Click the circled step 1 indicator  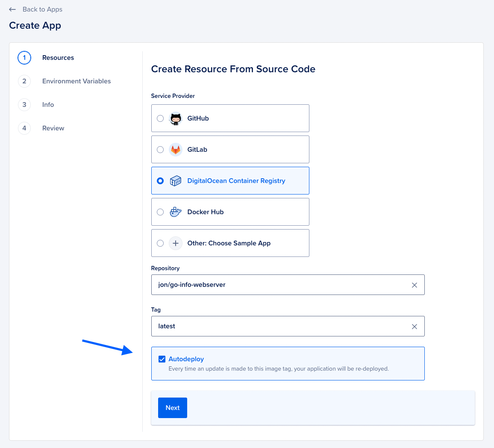point(24,57)
